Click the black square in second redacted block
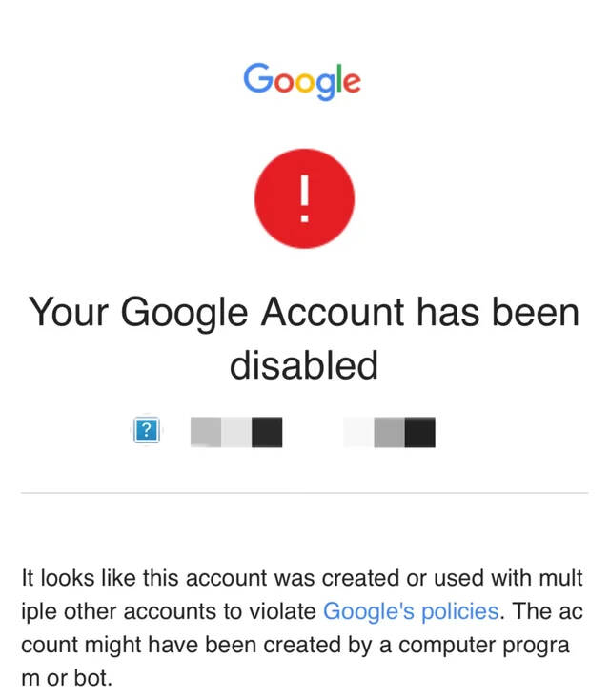Screen dimensions: 610x700 coord(419,431)
